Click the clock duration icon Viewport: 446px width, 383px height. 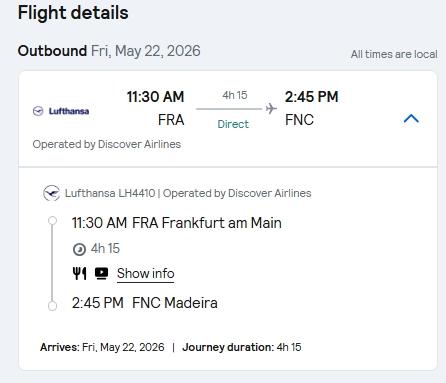79,249
